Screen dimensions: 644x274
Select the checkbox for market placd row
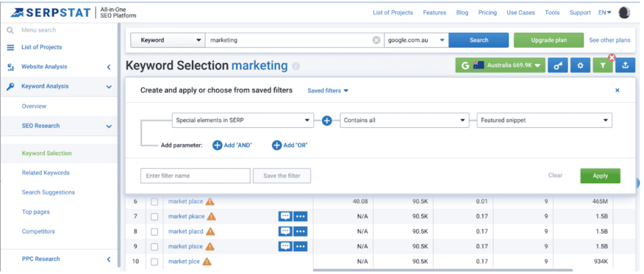point(154,231)
